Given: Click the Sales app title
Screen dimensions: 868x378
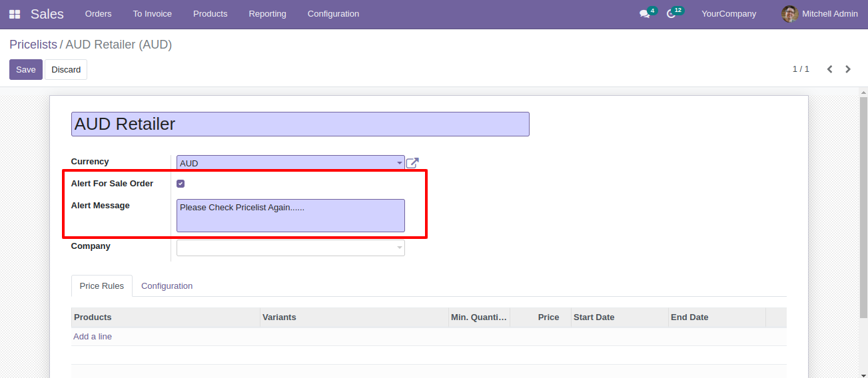Looking at the screenshot, I should (x=47, y=14).
